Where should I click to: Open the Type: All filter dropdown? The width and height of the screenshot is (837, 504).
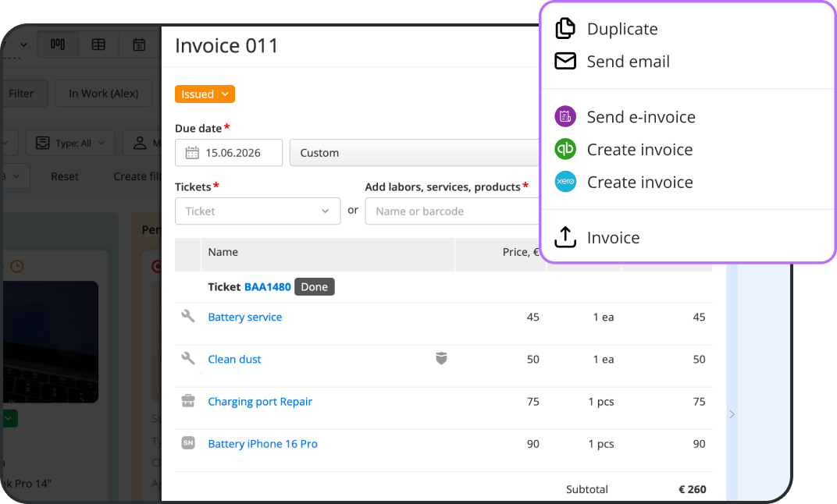[x=70, y=143]
